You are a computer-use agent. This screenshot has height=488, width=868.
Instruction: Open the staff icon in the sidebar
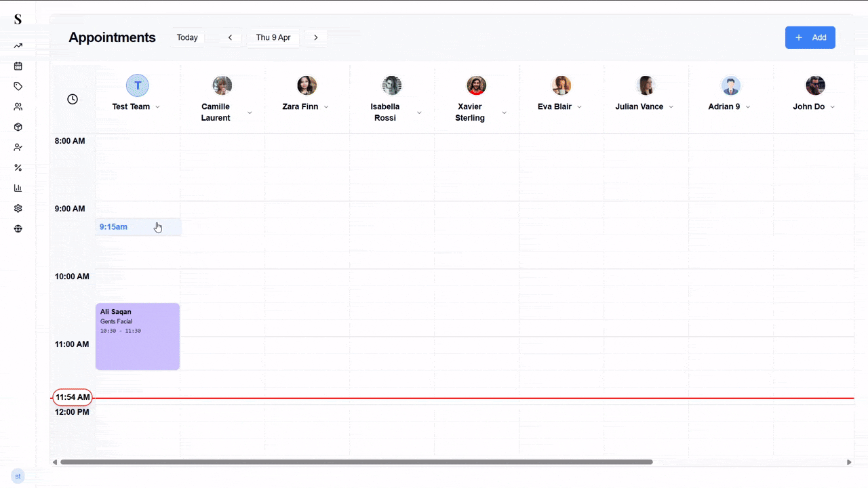tap(18, 147)
